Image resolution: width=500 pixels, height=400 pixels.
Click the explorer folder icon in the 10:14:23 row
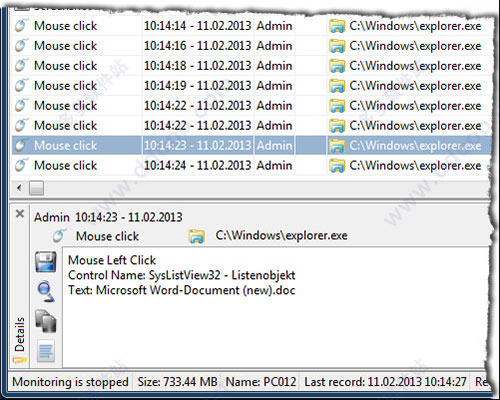[337, 146]
